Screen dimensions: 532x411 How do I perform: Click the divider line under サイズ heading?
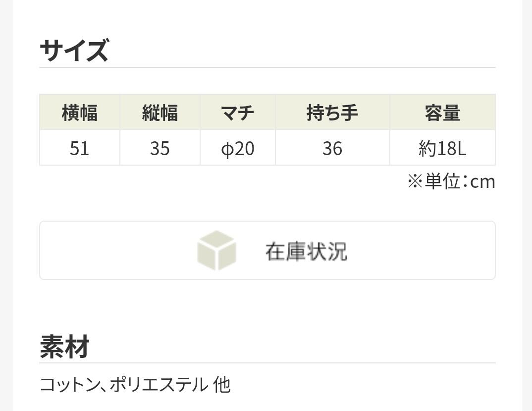(x=267, y=67)
